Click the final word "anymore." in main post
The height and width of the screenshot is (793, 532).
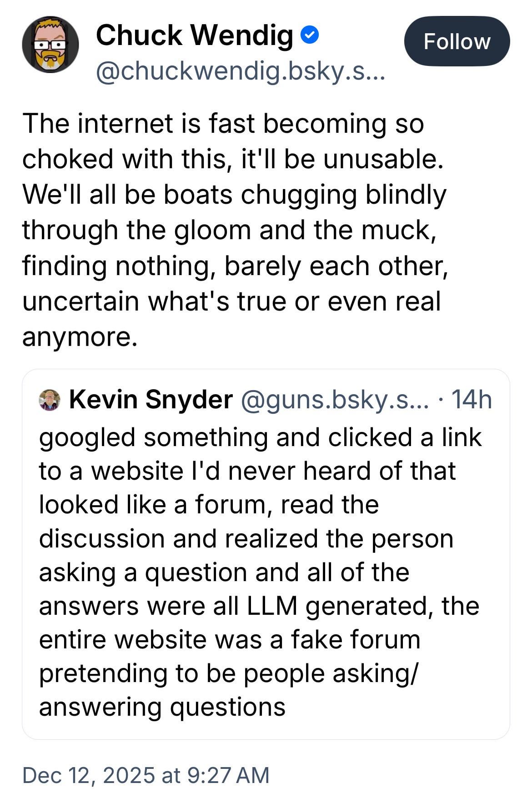click(x=80, y=336)
